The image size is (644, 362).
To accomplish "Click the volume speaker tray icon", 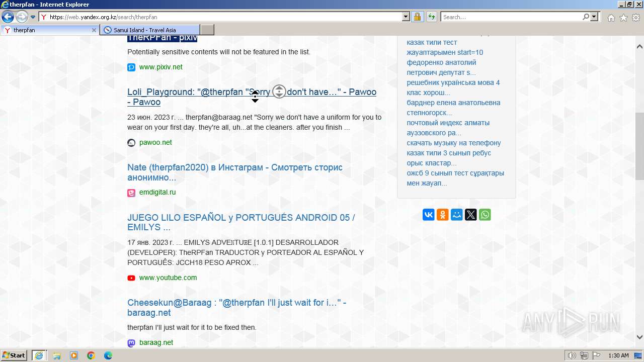I will [572, 355].
